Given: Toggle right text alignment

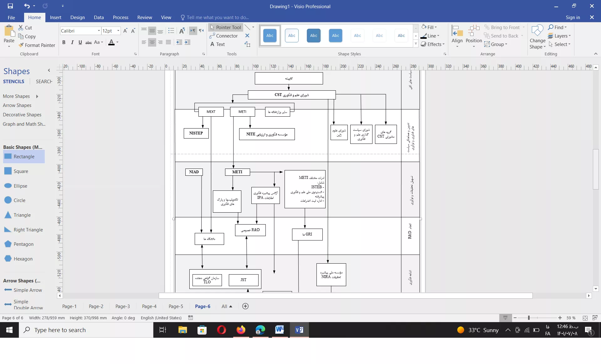Looking at the screenshot, I should tap(160, 42).
